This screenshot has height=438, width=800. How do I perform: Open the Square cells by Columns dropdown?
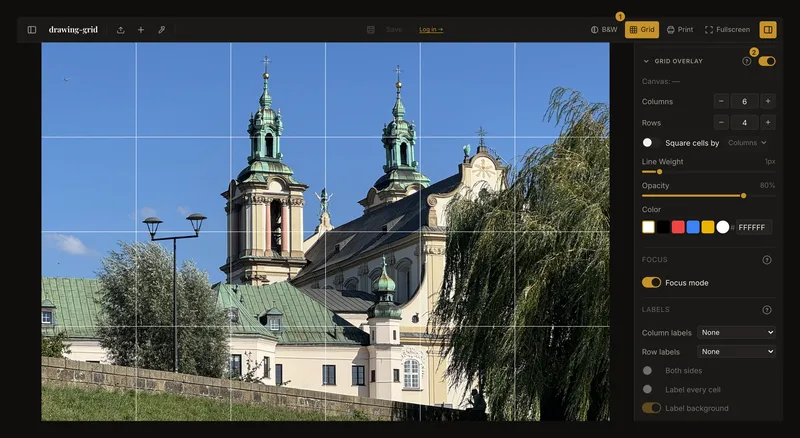(747, 143)
